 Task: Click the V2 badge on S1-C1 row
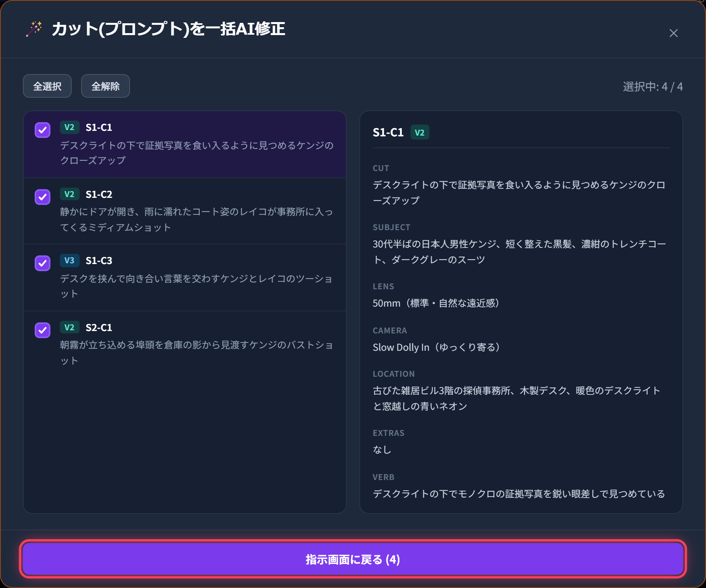69,127
